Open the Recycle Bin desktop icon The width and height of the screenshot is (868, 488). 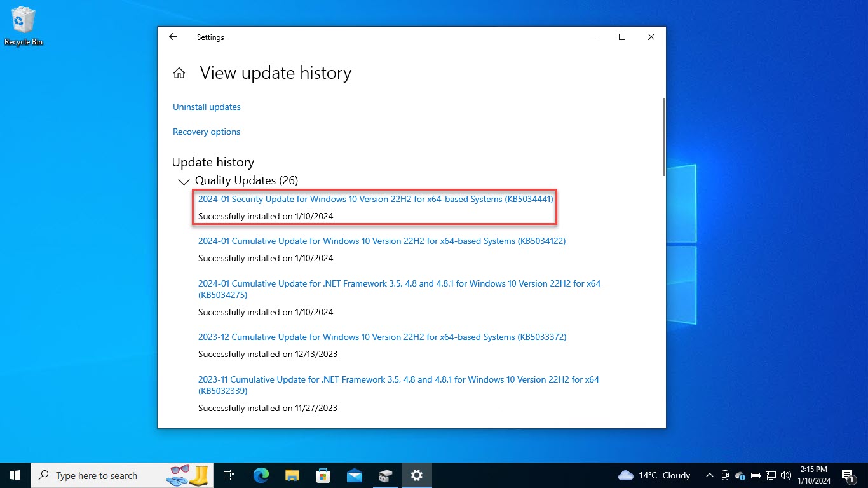(24, 26)
